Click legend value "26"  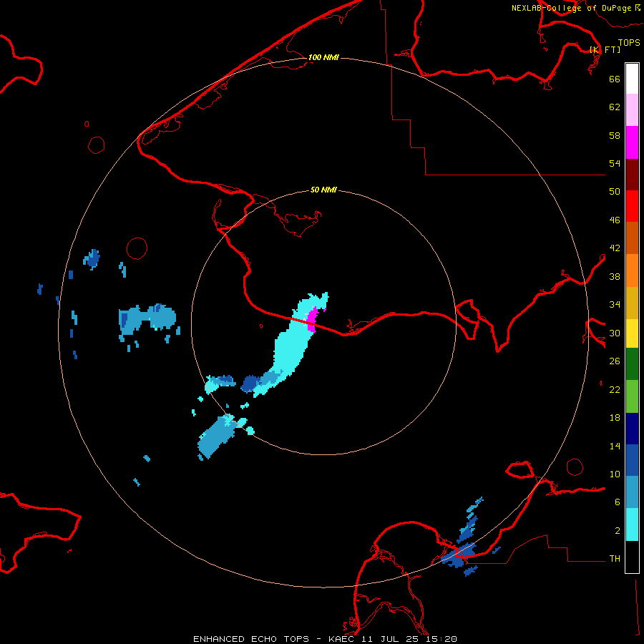[x=615, y=361]
